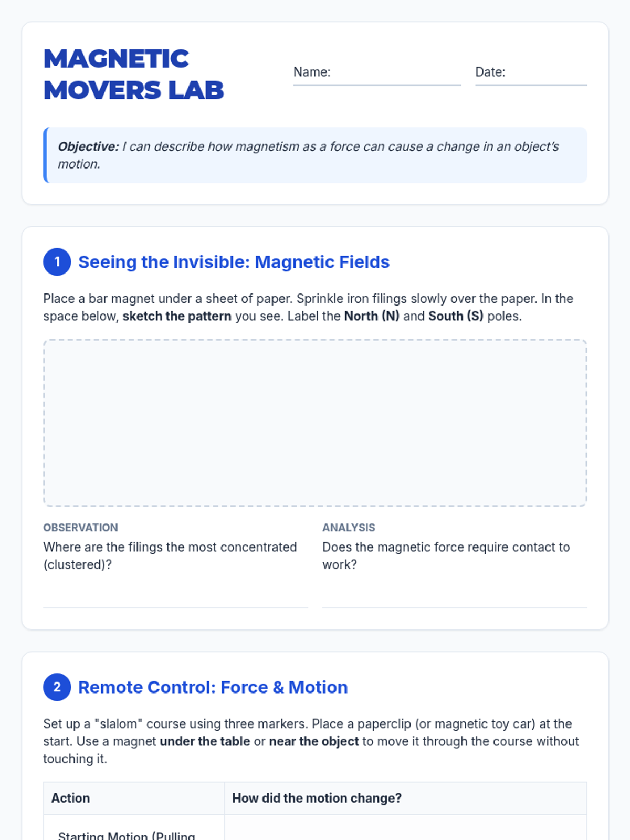Click the Seeing the Invisible heading

[234, 262]
